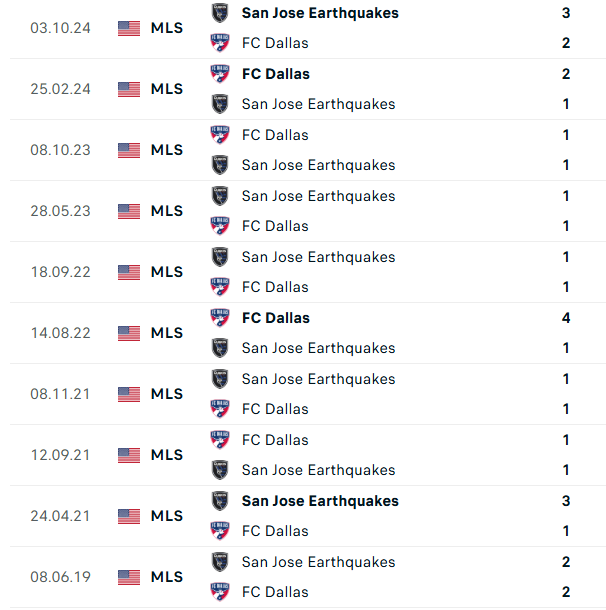Screen dimensions: 606x610
Task: Click San Jose Earthquakes name in 08.06.19 match
Action: pos(319,562)
